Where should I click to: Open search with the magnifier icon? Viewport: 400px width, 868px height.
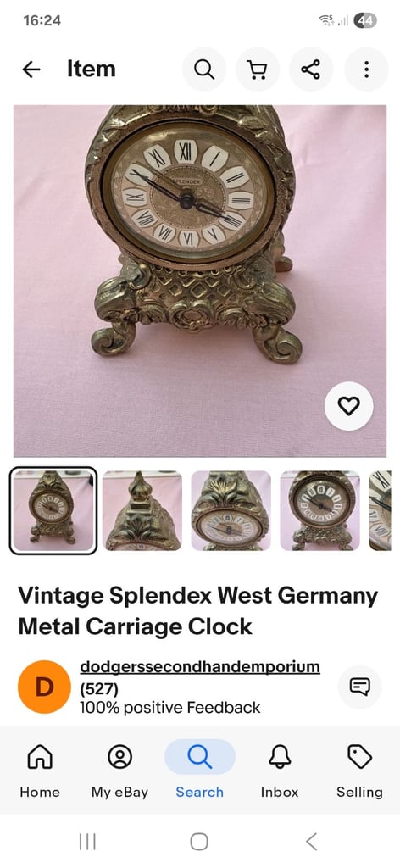click(x=204, y=70)
